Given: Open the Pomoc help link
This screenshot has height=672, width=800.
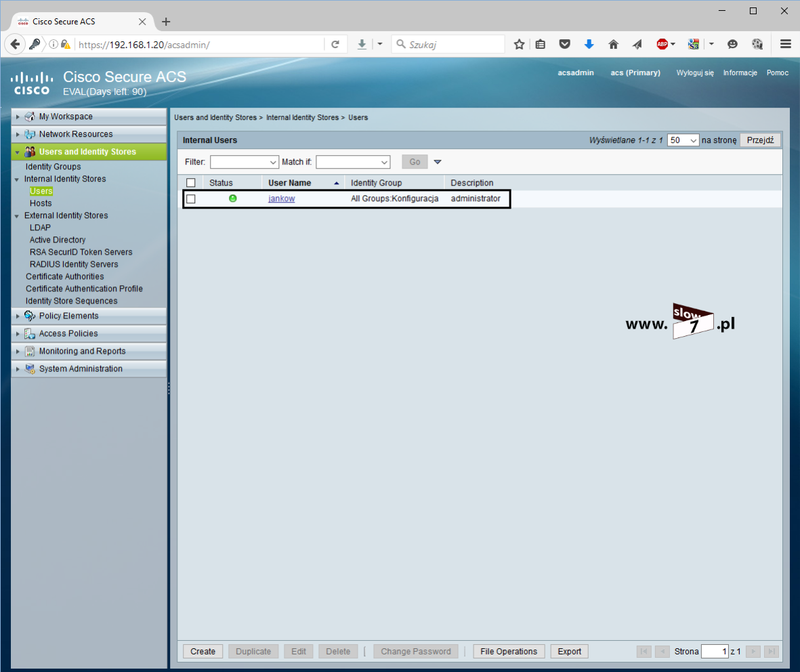Looking at the screenshot, I should point(777,73).
